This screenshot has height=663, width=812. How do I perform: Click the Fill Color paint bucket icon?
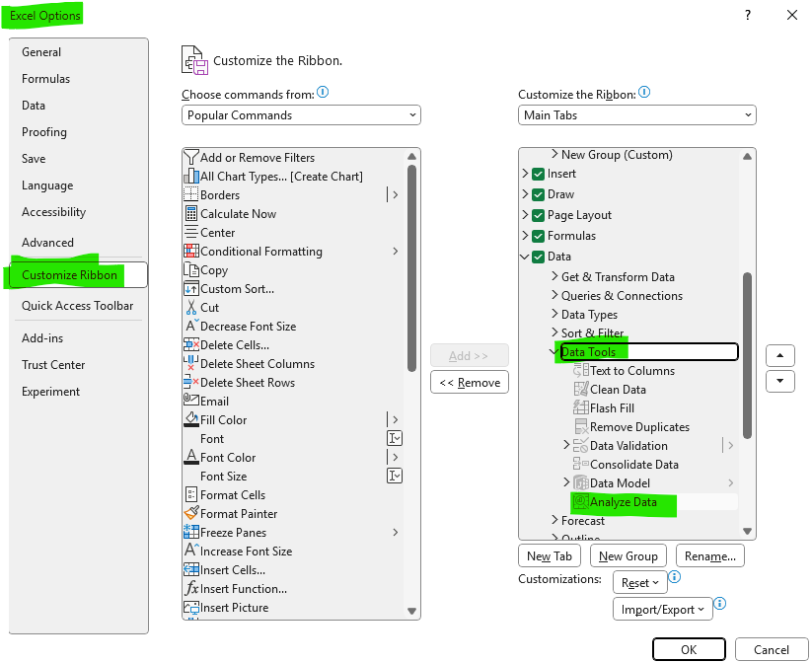coord(191,419)
